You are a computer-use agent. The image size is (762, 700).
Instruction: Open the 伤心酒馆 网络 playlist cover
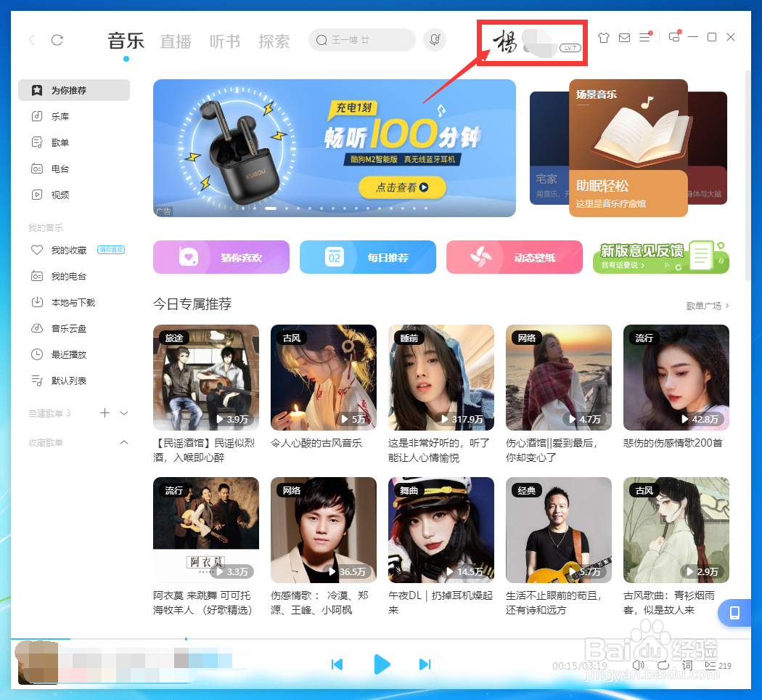559,378
